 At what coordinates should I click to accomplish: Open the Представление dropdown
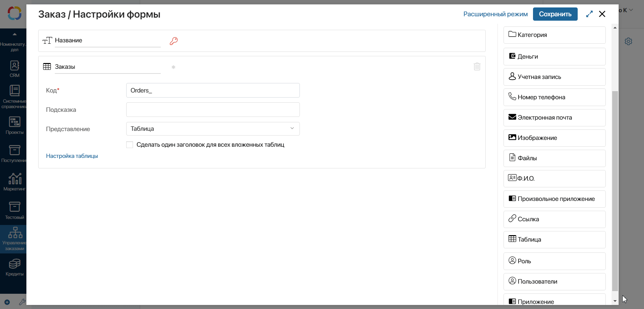(x=213, y=129)
